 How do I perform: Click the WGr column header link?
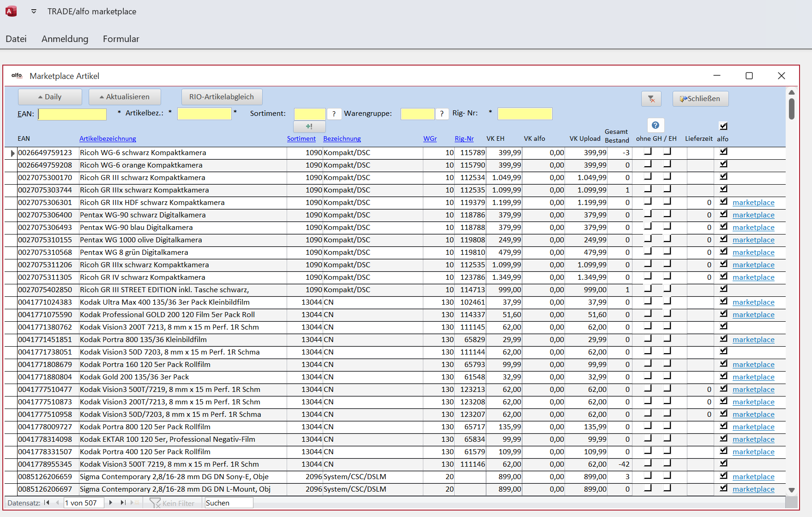(x=430, y=138)
